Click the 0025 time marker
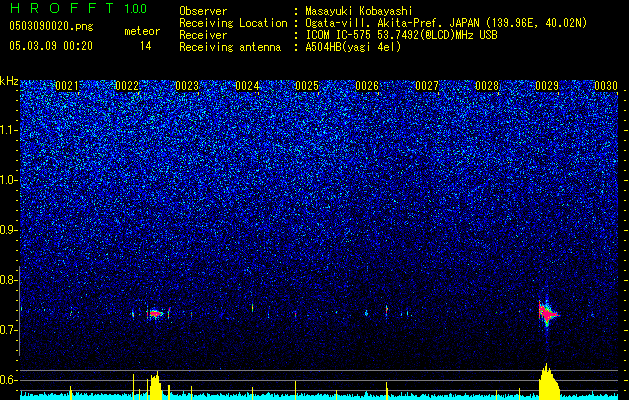This screenshot has width=629, height=400. [307, 86]
